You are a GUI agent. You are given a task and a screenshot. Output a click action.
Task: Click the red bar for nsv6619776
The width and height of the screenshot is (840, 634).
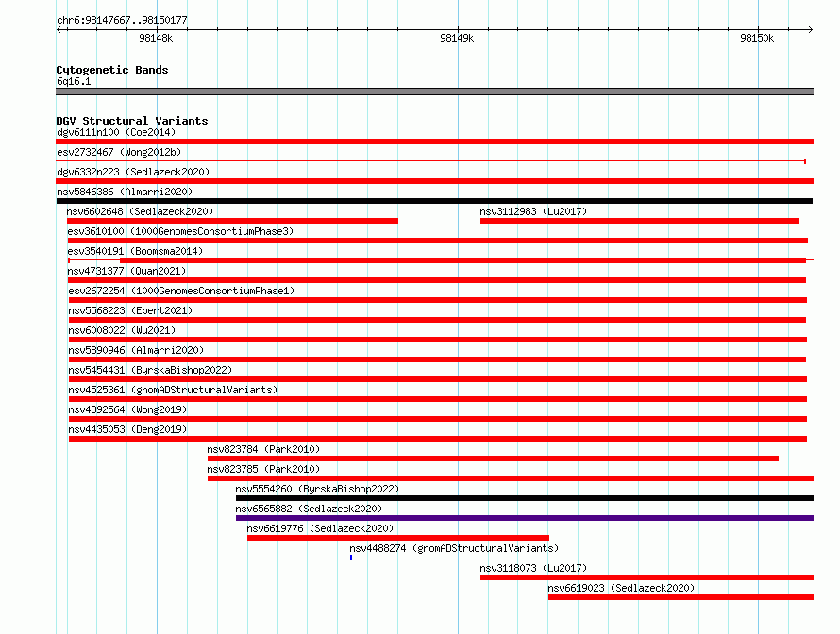pos(398,538)
